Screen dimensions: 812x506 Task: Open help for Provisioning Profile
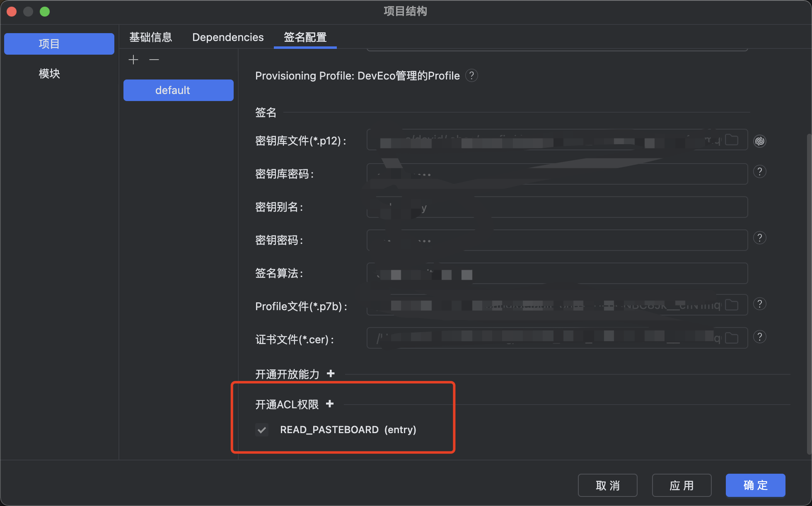pyautogui.click(x=471, y=75)
